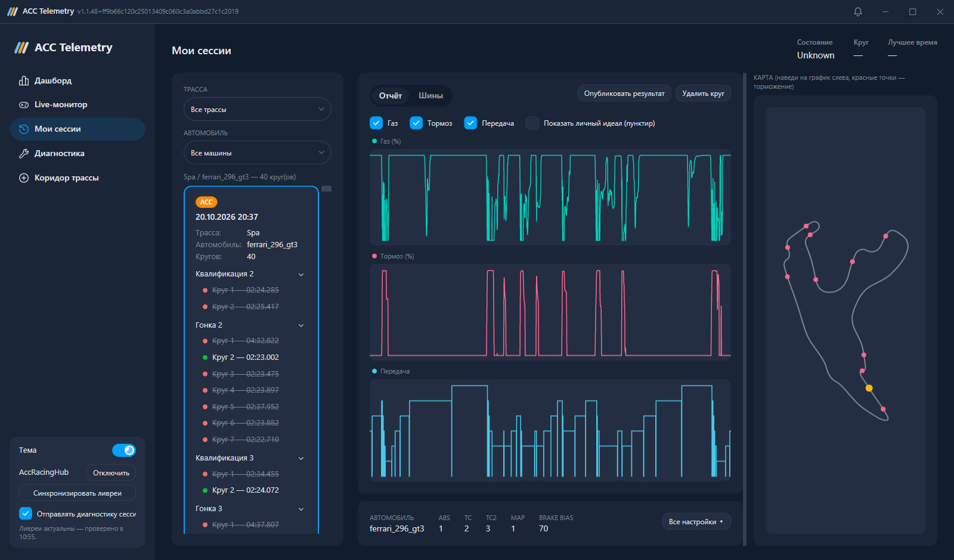Open Диагностика in the sidebar

(x=78, y=154)
